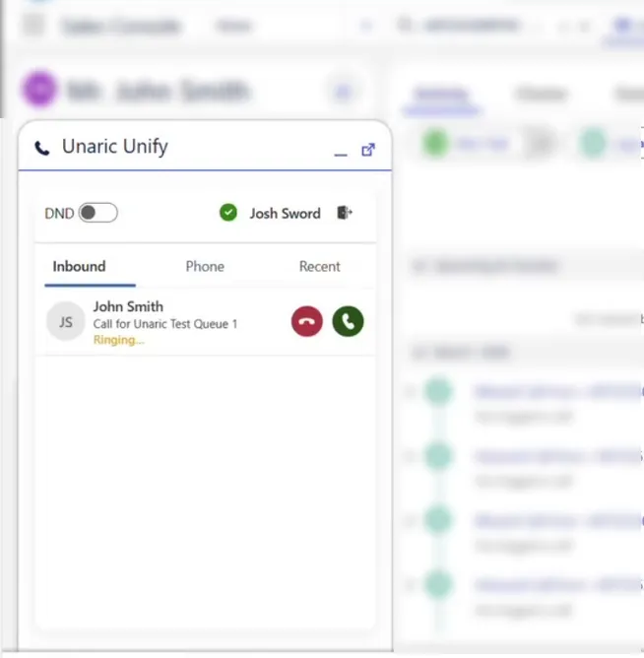Click the Josh Sword user name
The image size is (644, 658).
(286, 213)
